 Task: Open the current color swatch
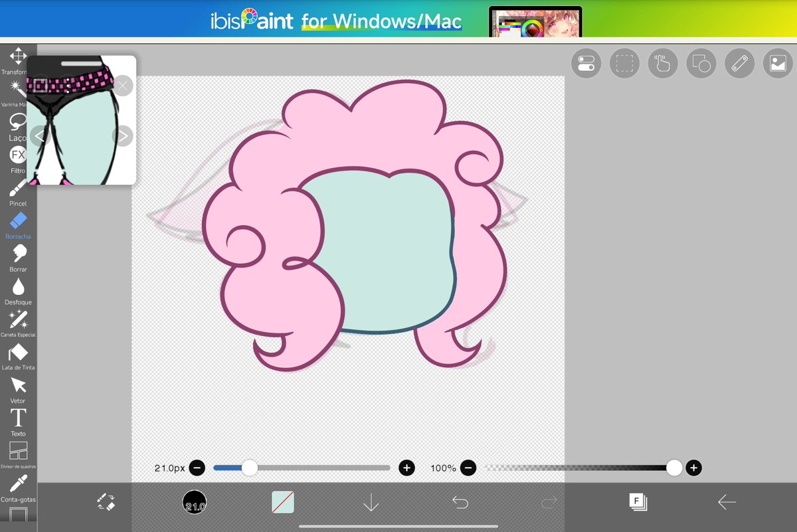click(x=283, y=502)
